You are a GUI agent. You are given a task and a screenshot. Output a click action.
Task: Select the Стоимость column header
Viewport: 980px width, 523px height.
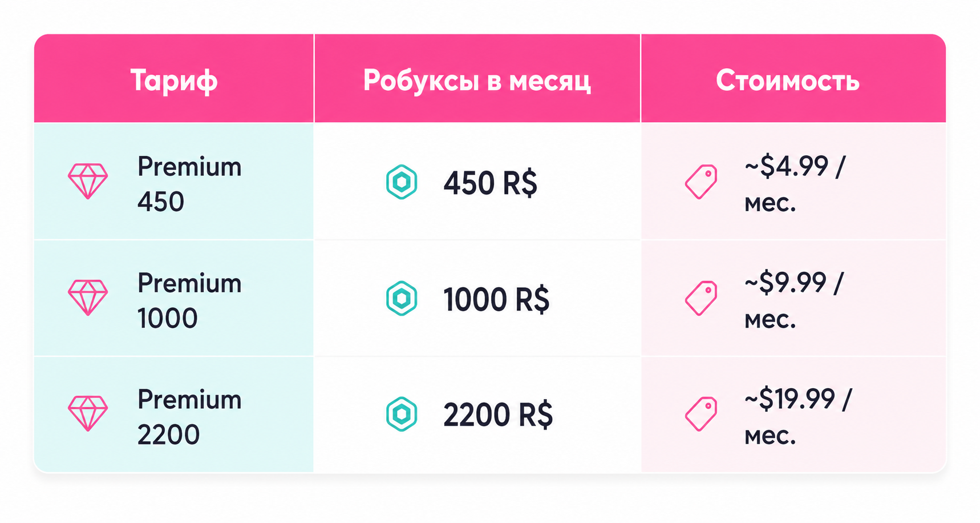pos(793,79)
